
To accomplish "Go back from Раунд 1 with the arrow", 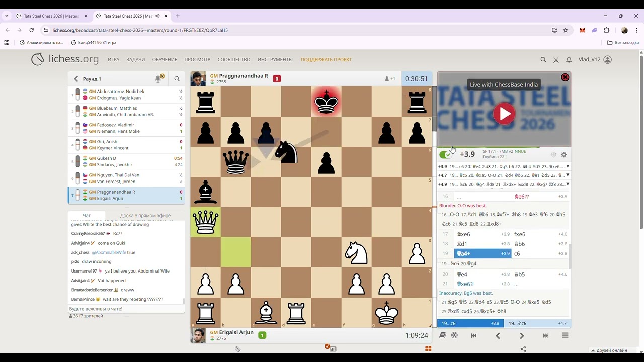I will (x=76, y=79).
